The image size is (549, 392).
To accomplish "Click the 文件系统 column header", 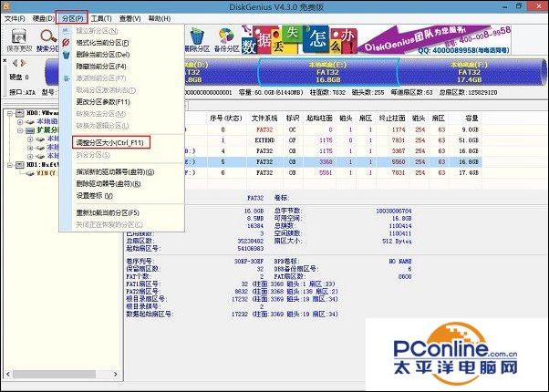I will (264, 119).
